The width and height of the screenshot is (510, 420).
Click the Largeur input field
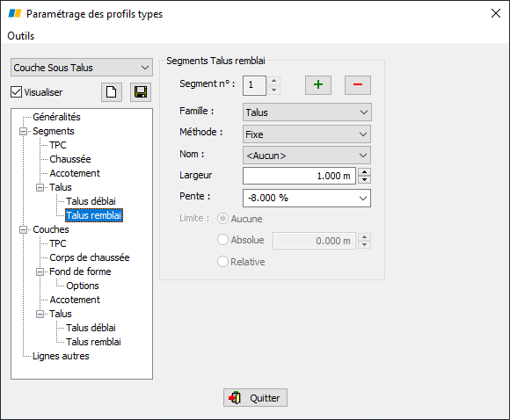[x=299, y=176]
